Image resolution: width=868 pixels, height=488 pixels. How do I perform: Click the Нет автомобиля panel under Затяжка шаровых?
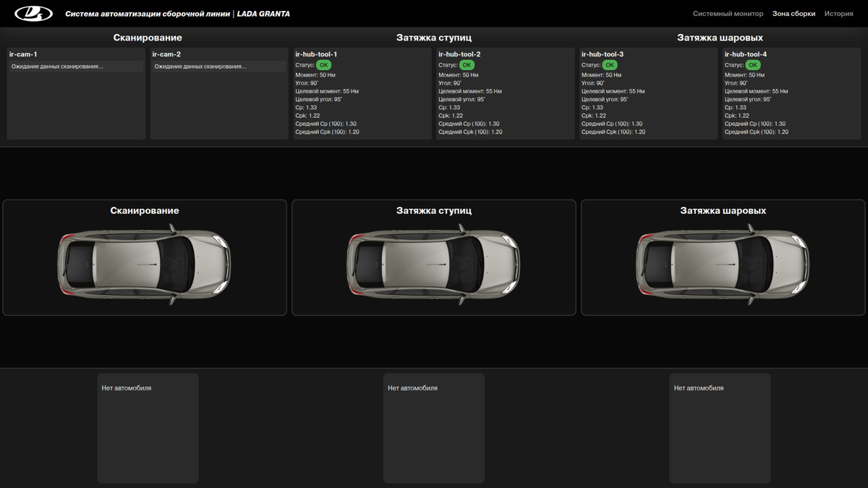coord(720,428)
